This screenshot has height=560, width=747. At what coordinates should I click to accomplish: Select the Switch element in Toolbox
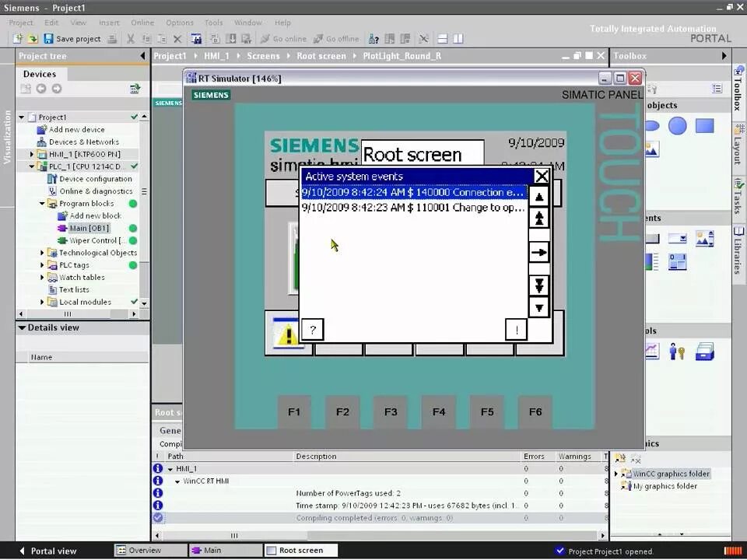click(677, 261)
